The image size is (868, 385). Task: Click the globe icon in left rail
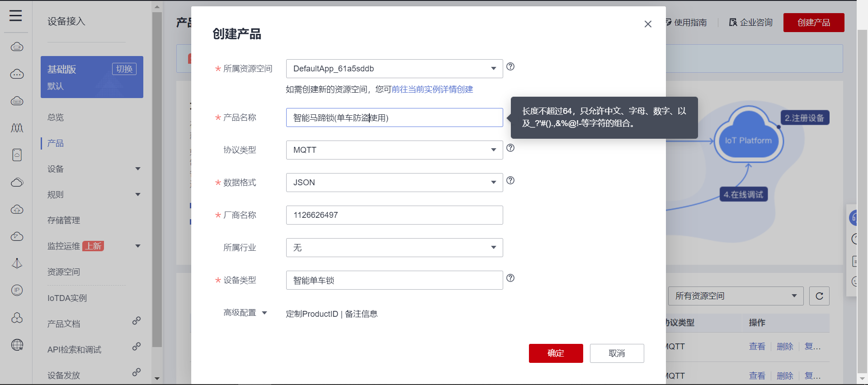click(x=17, y=345)
